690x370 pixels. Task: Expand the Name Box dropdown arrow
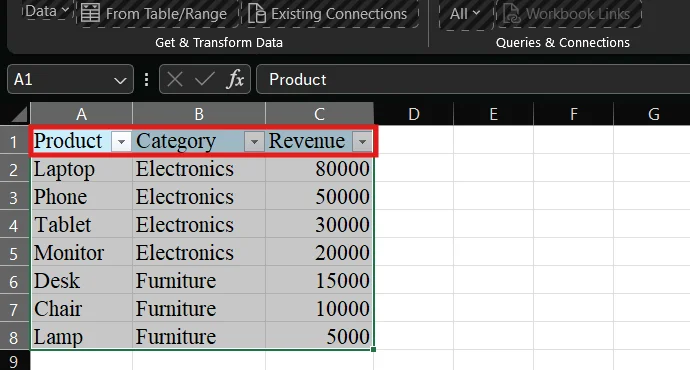tap(120, 80)
